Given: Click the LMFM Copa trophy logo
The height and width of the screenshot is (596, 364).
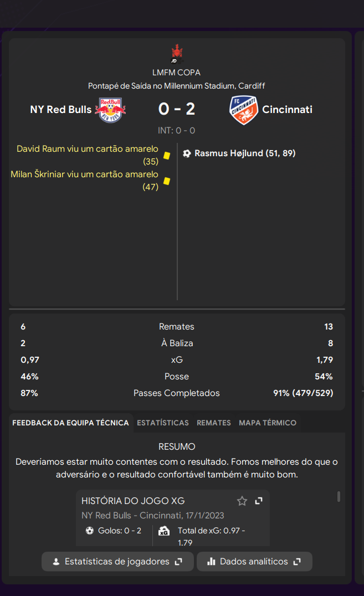Looking at the screenshot, I should point(177,54).
